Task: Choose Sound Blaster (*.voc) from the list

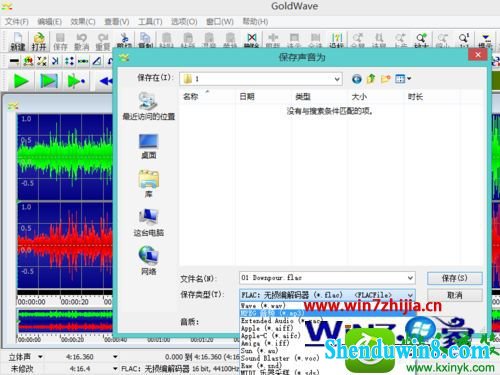Action: [x=280, y=358]
